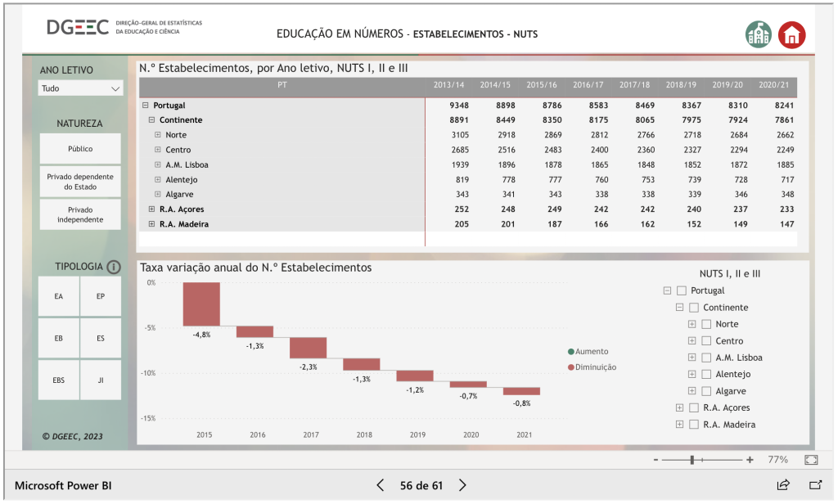Collapse Continente in the NUTS filter tree
838x504 pixels.
coord(679,308)
